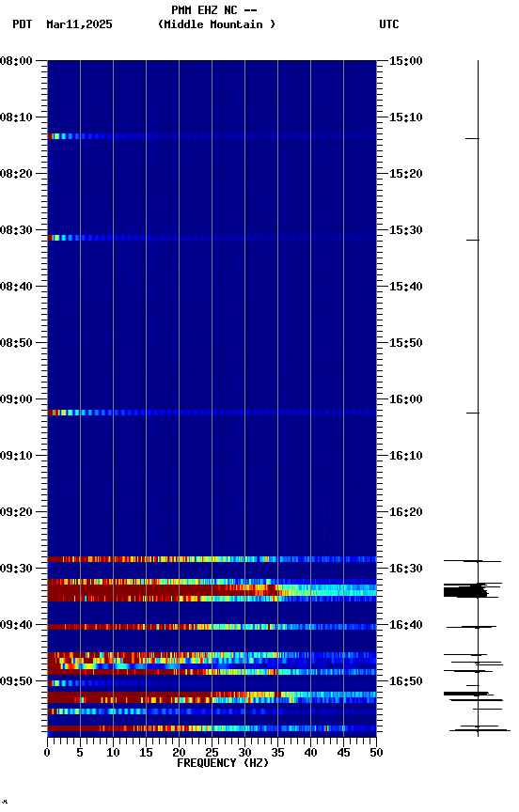
Task: Click the '08:30' PDT time label
Action: coord(16,230)
